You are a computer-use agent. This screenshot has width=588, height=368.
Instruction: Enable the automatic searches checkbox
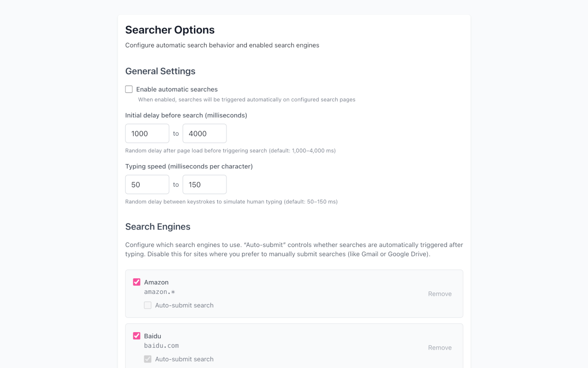coord(129,89)
